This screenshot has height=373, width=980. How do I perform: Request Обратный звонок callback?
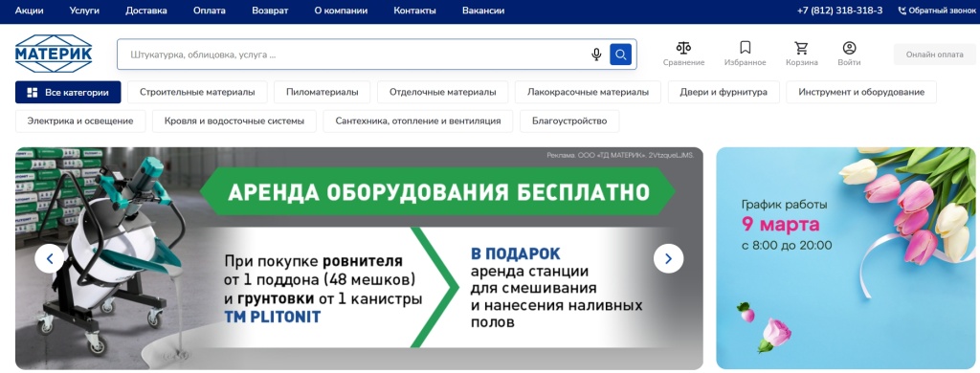pos(937,11)
